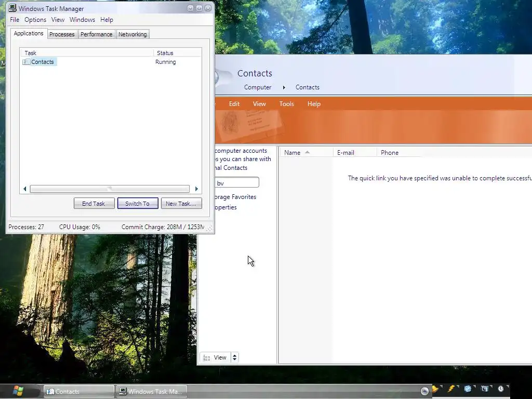Viewport: 532px width, 399px height.
Task: Click the Contacts task icon in the list
Action: 26,62
